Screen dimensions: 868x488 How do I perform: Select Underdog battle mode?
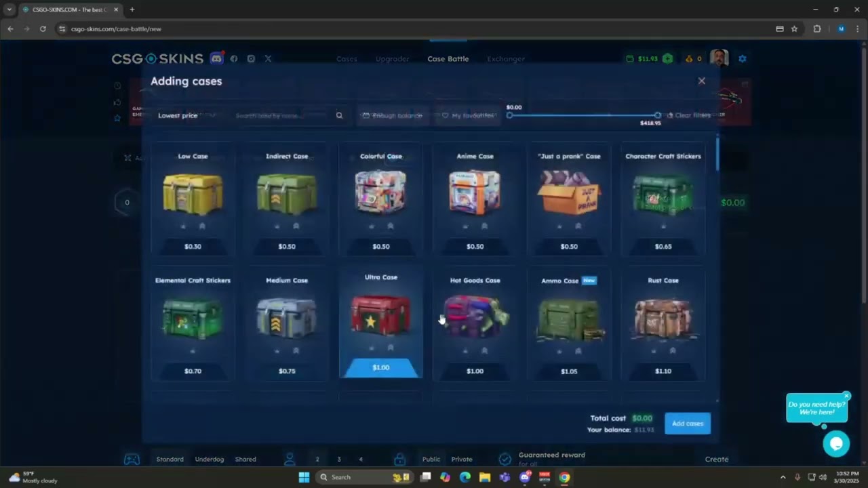[210, 459]
